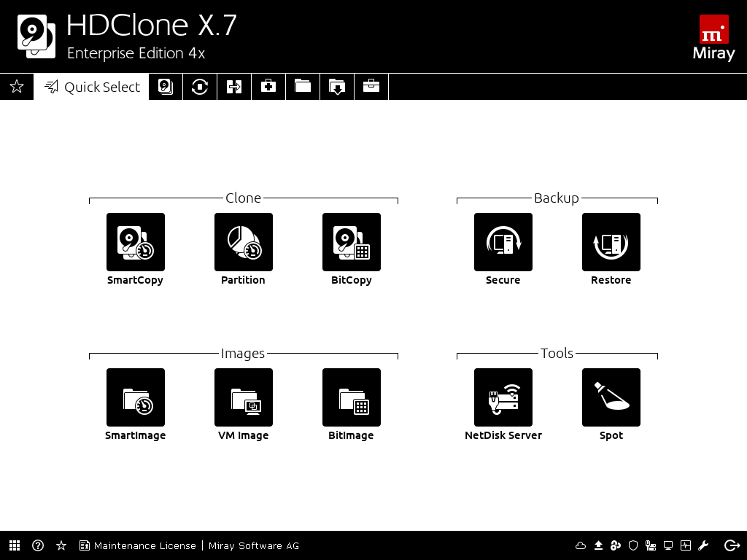Switch to the Quick Select tab
The image size is (747, 560).
click(x=92, y=87)
